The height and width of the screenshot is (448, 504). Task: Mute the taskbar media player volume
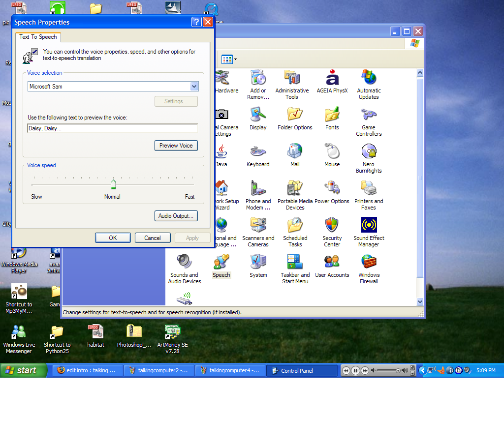coord(373,371)
